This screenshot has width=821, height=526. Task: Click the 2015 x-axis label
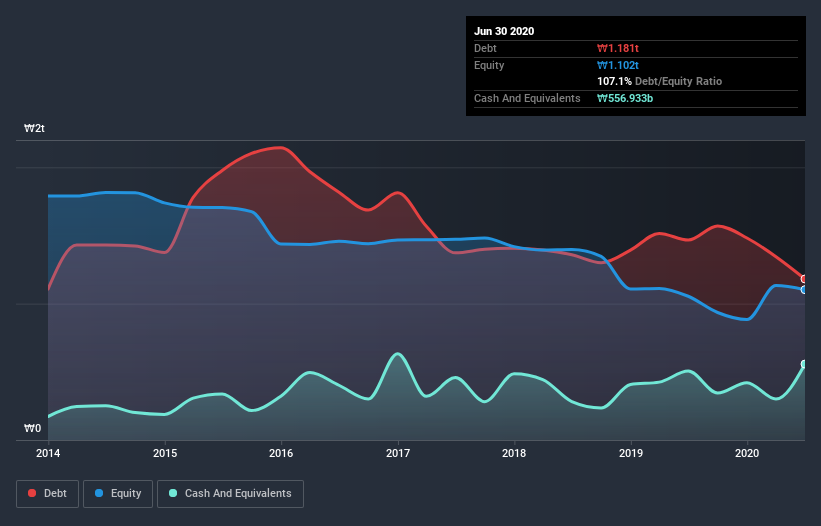pyautogui.click(x=165, y=453)
